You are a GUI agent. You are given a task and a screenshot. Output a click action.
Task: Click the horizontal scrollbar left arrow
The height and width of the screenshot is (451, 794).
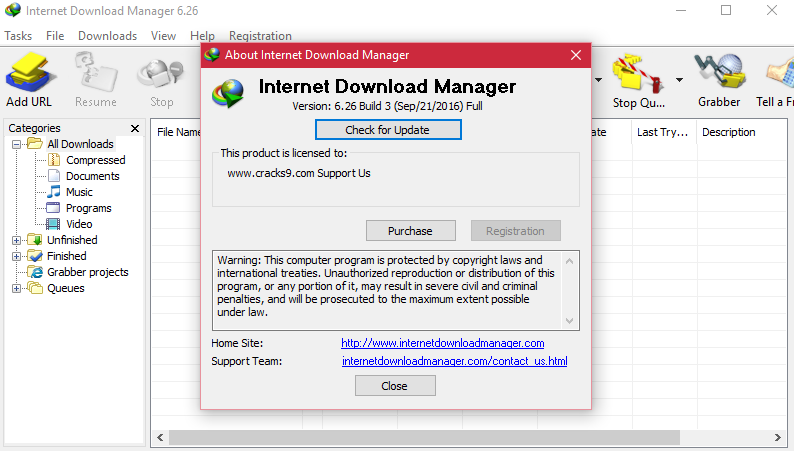(160, 437)
